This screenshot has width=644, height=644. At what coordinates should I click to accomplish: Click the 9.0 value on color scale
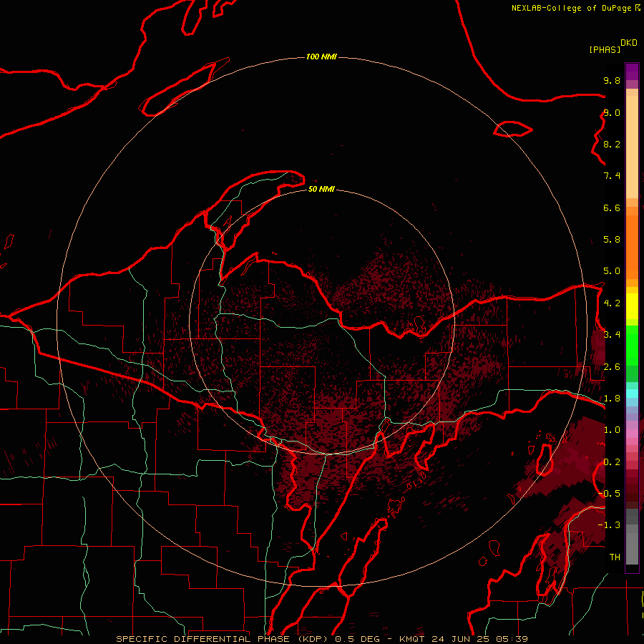point(612,112)
